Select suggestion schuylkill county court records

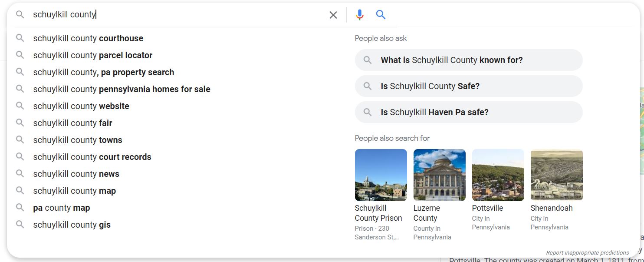(92, 157)
